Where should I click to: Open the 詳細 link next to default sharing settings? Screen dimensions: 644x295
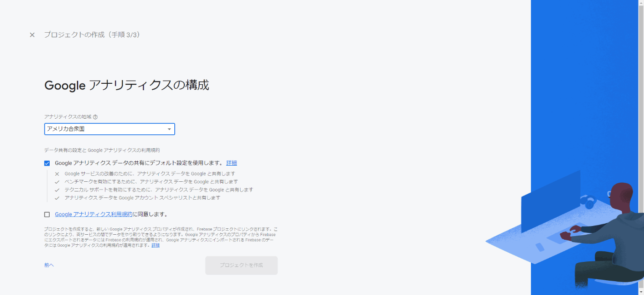point(231,163)
